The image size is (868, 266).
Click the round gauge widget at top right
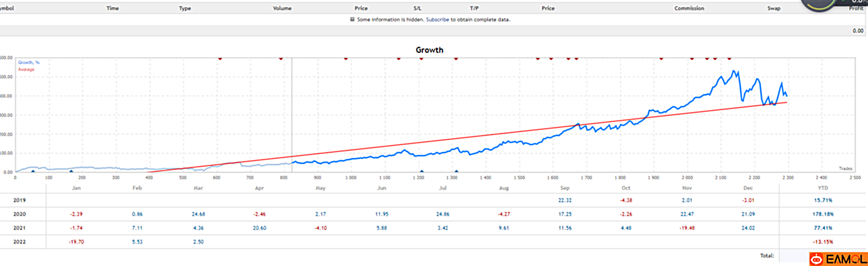pos(819,4)
